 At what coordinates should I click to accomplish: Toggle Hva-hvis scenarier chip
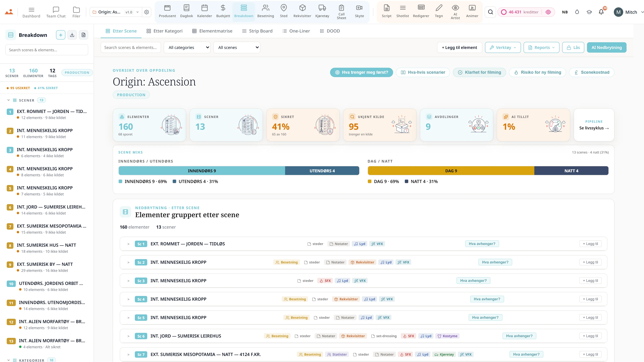pyautogui.click(x=423, y=72)
